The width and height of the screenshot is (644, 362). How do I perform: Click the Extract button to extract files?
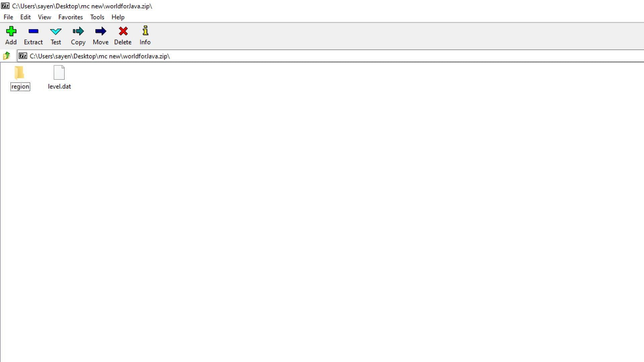[33, 35]
